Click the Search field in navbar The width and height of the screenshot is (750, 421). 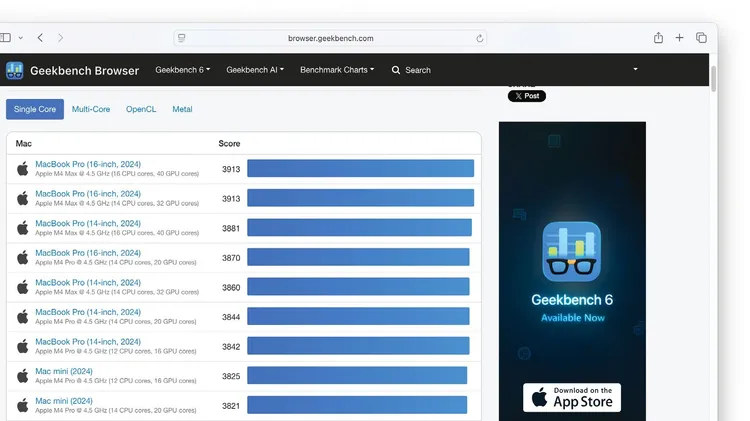click(418, 70)
